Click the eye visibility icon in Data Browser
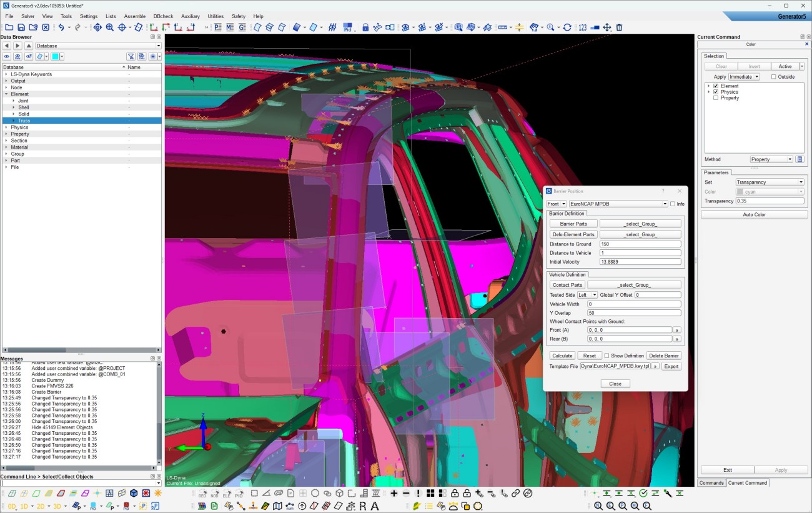Image resolution: width=812 pixels, height=513 pixels. coord(7,56)
